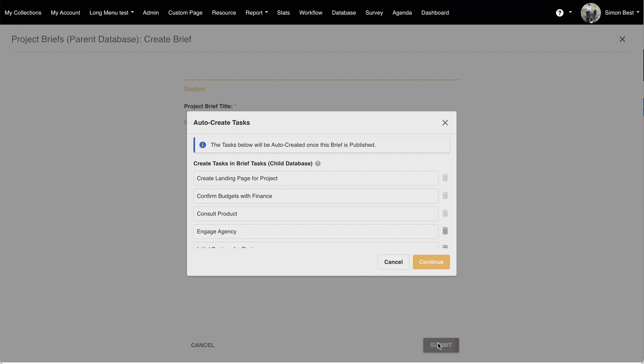Open the Report dropdown menu

point(257,13)
